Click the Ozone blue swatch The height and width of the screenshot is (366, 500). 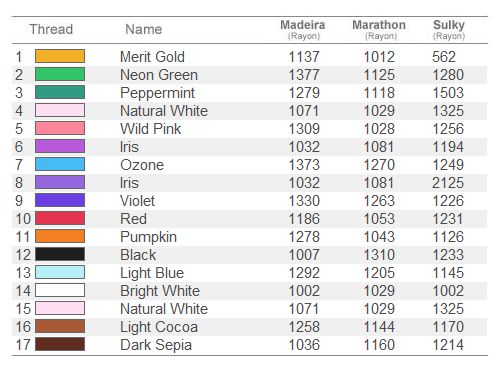60,164
